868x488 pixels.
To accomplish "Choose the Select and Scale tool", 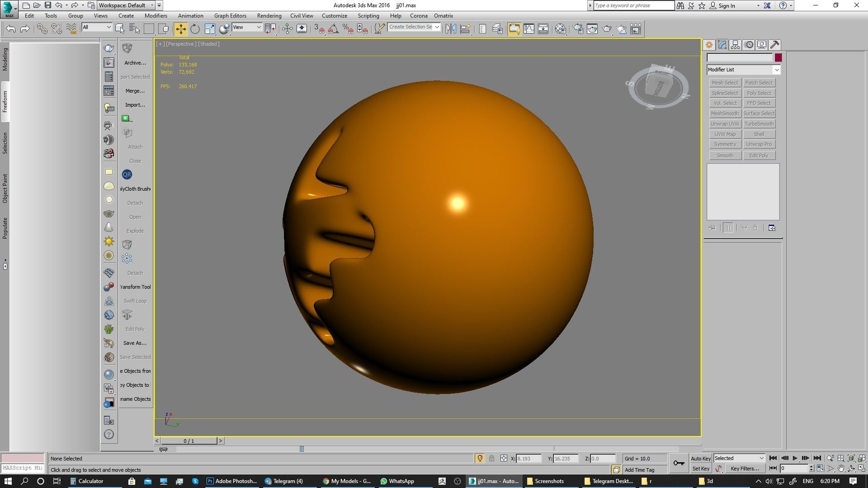I will tap(209, 29).
